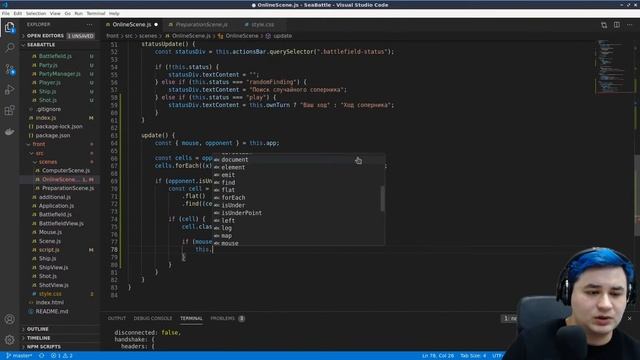Open the Source Control view icon
Screen dimensions: 640x360
[x=9, y=69]
